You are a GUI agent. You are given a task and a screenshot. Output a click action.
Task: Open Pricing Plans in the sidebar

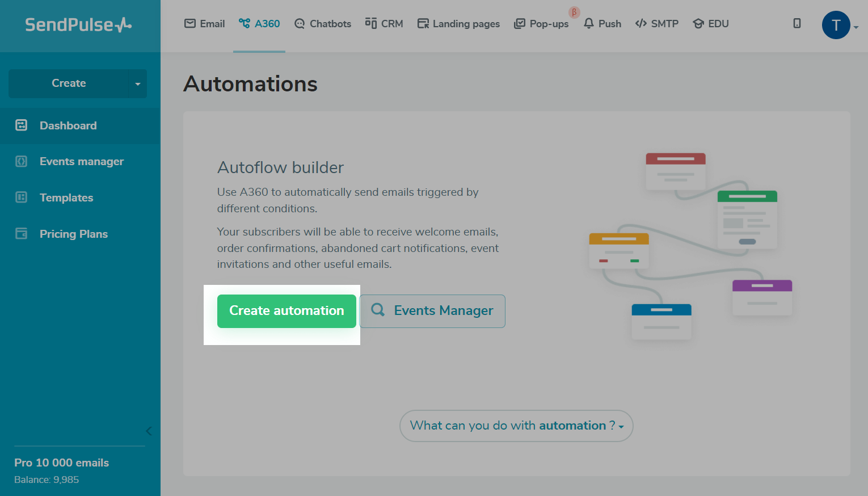[x=80, y=234]
